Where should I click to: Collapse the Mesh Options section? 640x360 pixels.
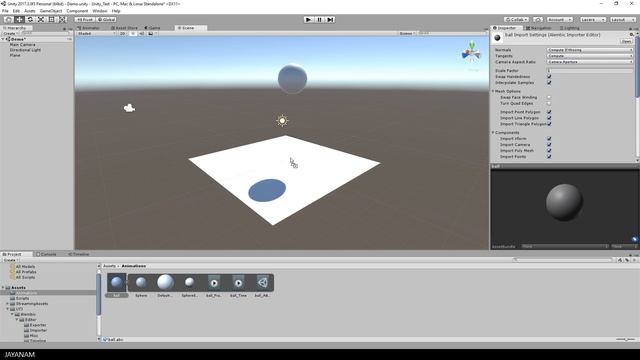[493, 91]
